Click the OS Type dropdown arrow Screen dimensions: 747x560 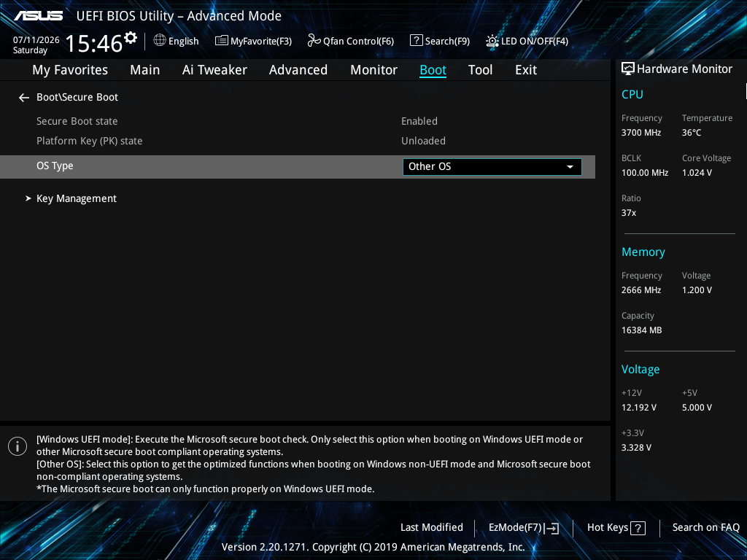[570, 167]
